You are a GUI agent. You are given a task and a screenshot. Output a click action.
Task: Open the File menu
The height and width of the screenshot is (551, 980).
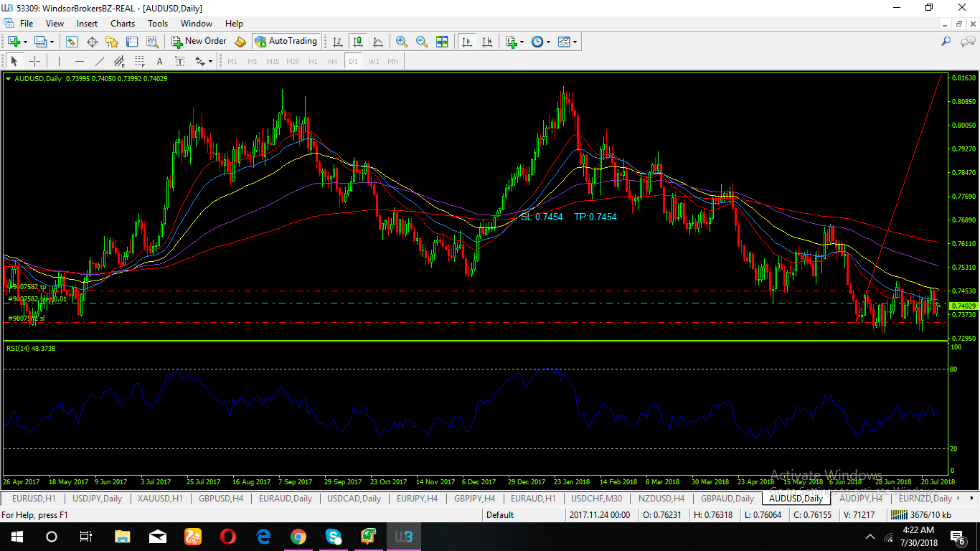click(x=27, y=24)
